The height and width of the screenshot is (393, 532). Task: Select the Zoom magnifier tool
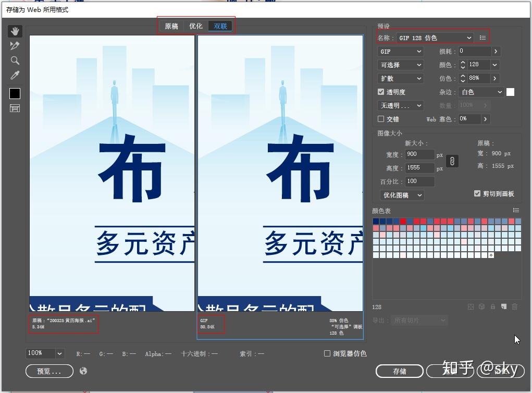click(x=15, y=60)
